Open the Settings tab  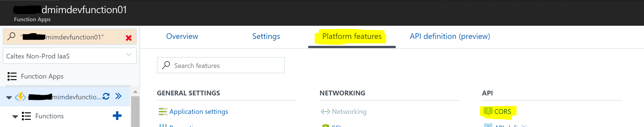[266, 36]
